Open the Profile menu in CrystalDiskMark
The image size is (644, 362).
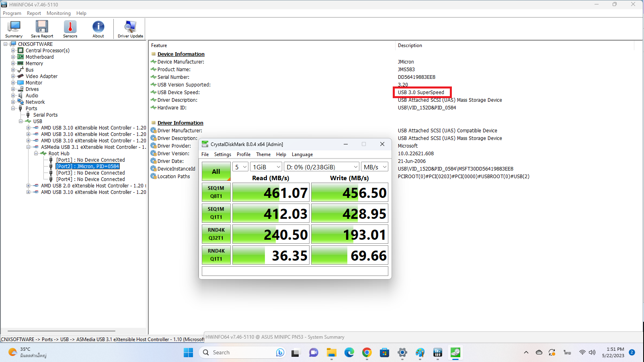click(x=244, y=154)
